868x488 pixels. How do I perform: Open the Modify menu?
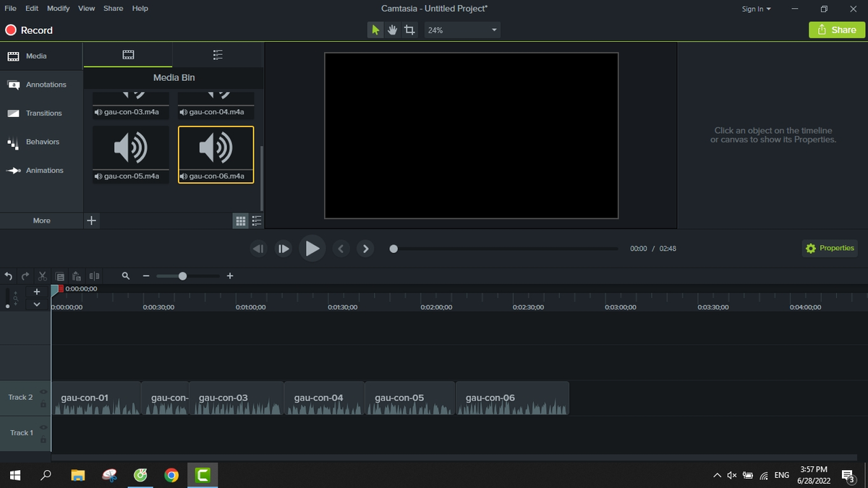(x=59, y=9)
